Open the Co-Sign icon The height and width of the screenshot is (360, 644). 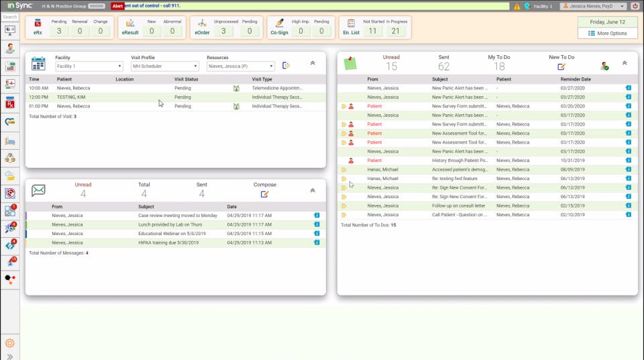(279, 24)
